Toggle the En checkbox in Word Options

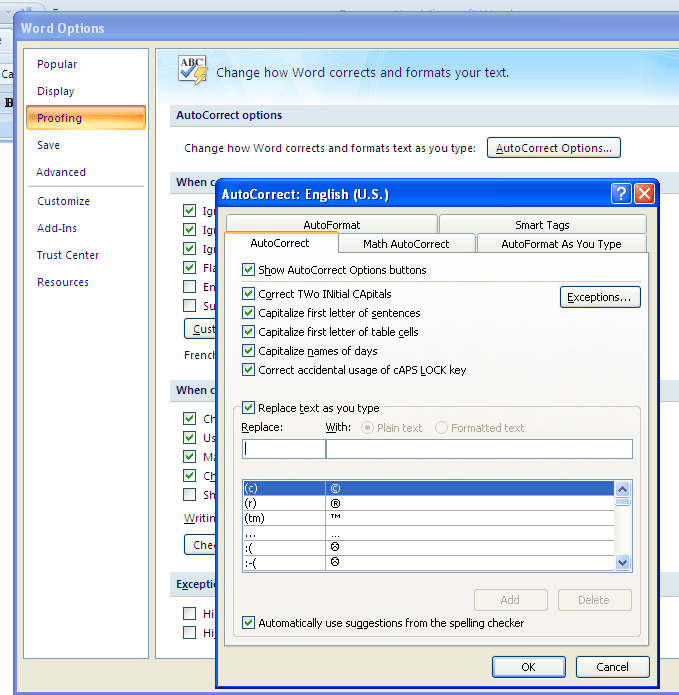189,286
